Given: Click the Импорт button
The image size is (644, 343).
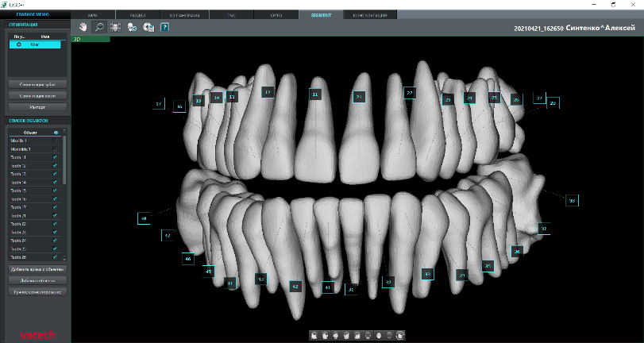Looking at the screenshot, I should click(x=38, y=106).
